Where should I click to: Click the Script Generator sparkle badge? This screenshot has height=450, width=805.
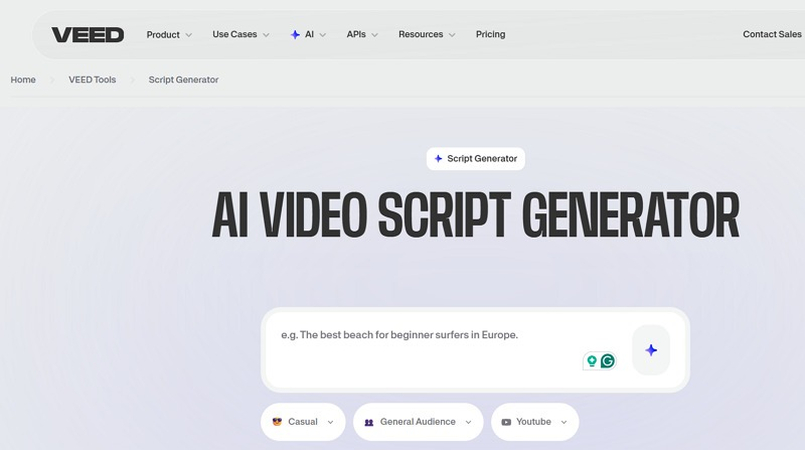(x=475, y=159)
